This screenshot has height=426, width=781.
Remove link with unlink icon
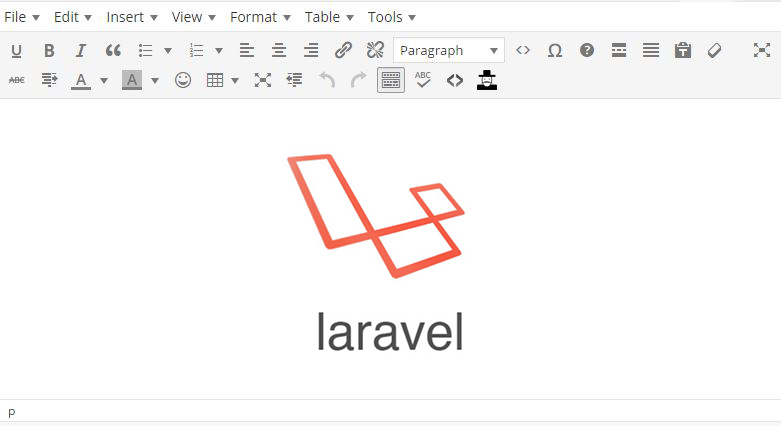point(375,50)
